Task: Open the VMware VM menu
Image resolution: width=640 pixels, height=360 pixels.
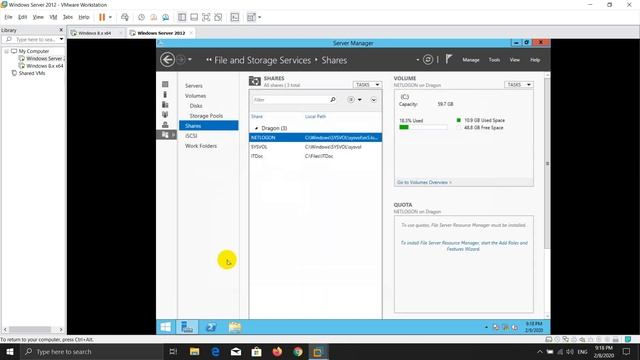Action: click(53, 17)
